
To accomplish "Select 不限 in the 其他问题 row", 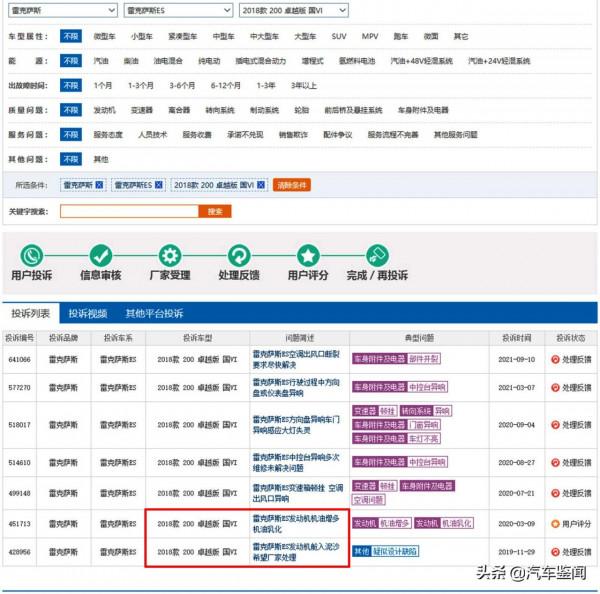I will coord(71,159).
